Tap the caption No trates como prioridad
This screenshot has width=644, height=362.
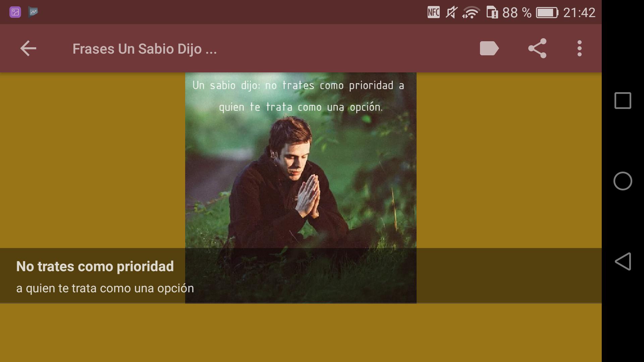click(x=95, y=266)
